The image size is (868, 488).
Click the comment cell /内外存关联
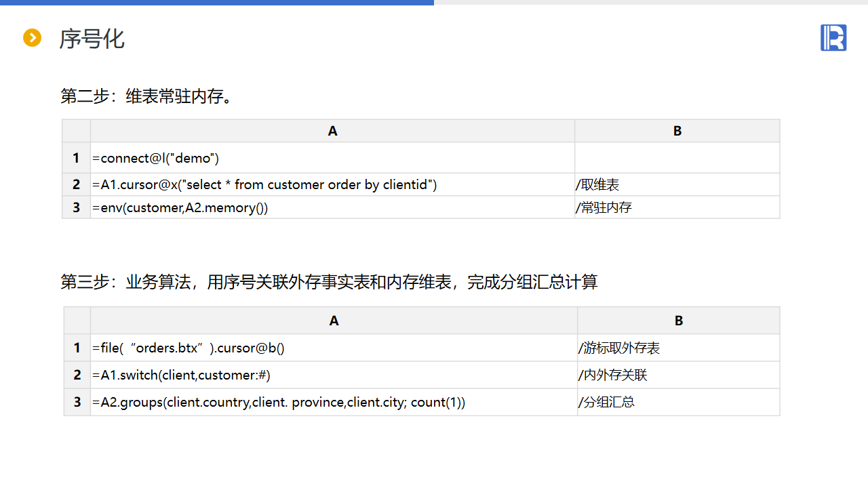tap(679, 375)
